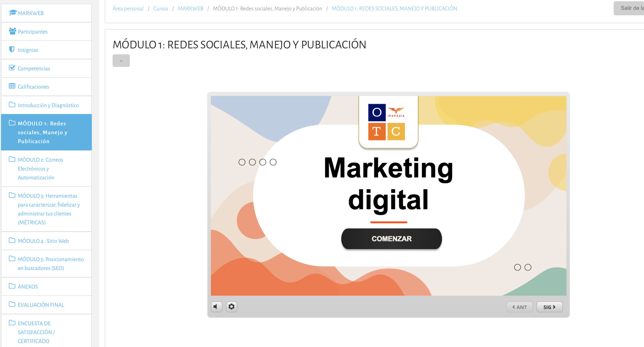
Task: Click the Insignias shield icon
Action: [12, 49]
